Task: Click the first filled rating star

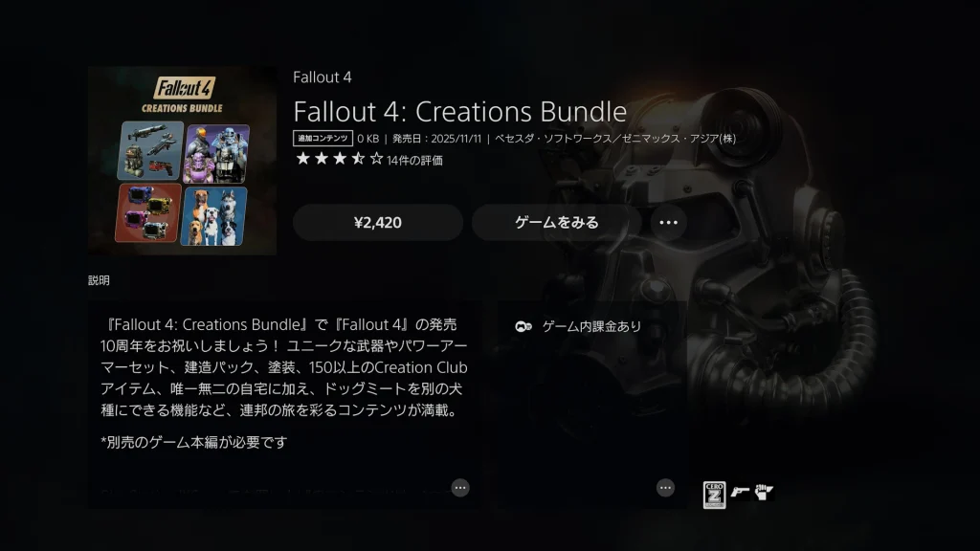Action: (x=303, y=159)
